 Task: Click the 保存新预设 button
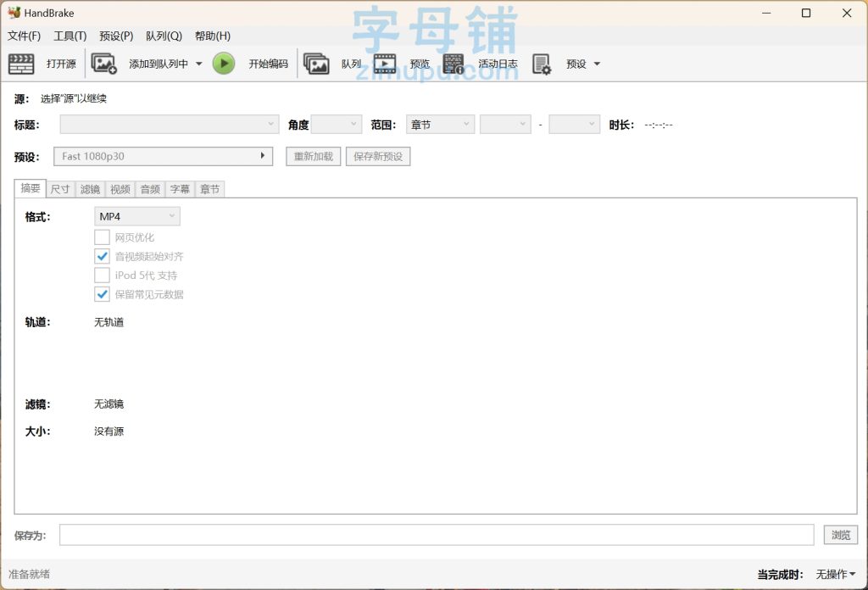378,156
